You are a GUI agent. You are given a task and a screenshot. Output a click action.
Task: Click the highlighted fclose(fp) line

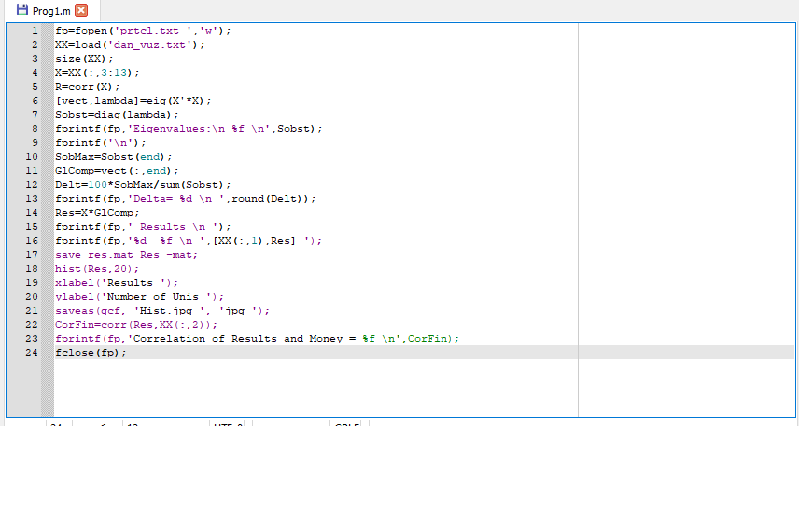(x=90, y=352)
